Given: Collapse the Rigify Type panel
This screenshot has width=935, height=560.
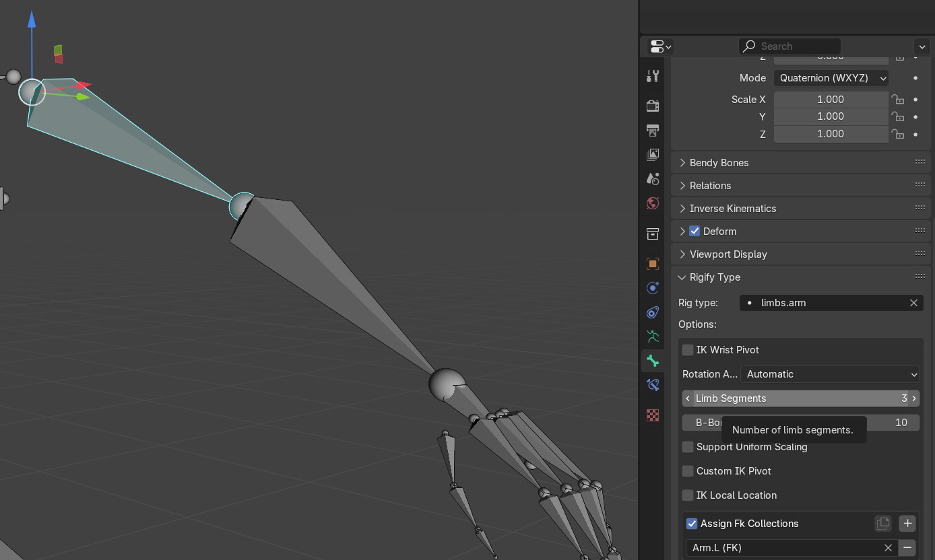Looking at the screenshot, I should [x=682, y=277].
